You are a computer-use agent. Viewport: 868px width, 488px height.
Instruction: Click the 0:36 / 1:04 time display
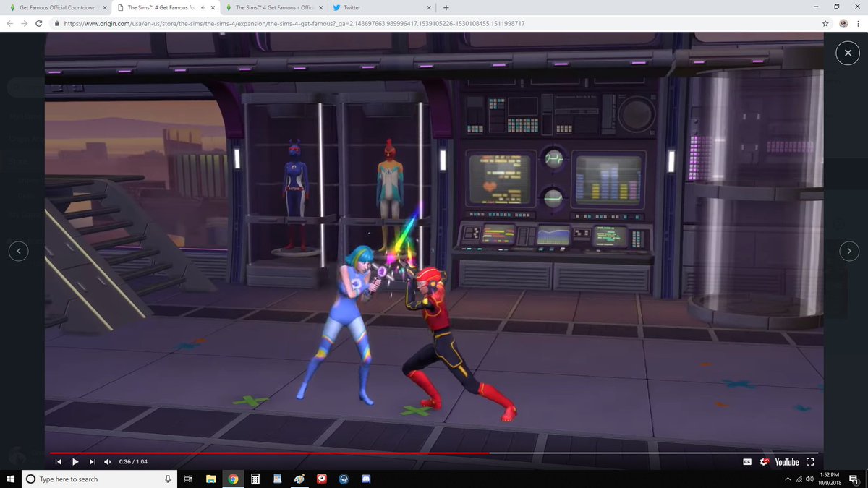tap(133, 462)
